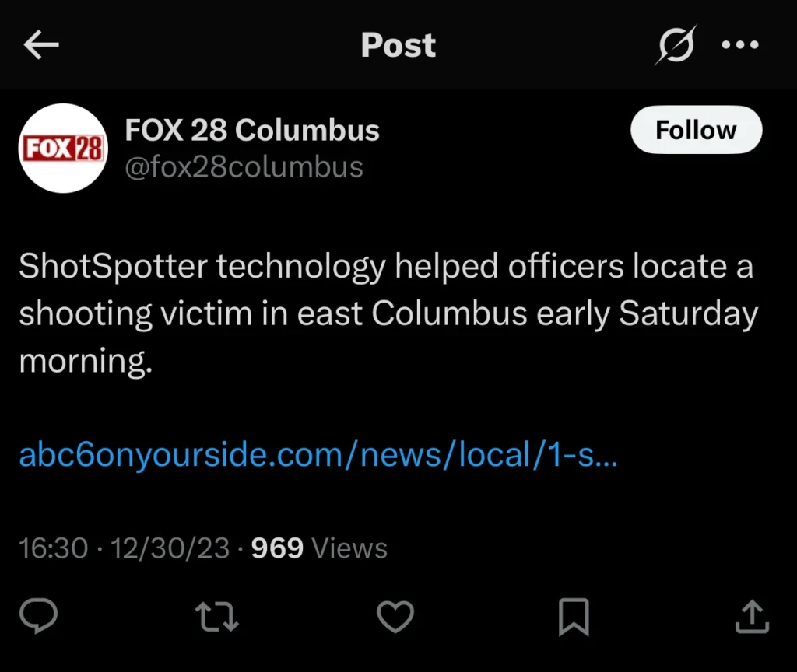
Task: Tap the FOX 28 profile avatar
Action: (x=61, y=148)
